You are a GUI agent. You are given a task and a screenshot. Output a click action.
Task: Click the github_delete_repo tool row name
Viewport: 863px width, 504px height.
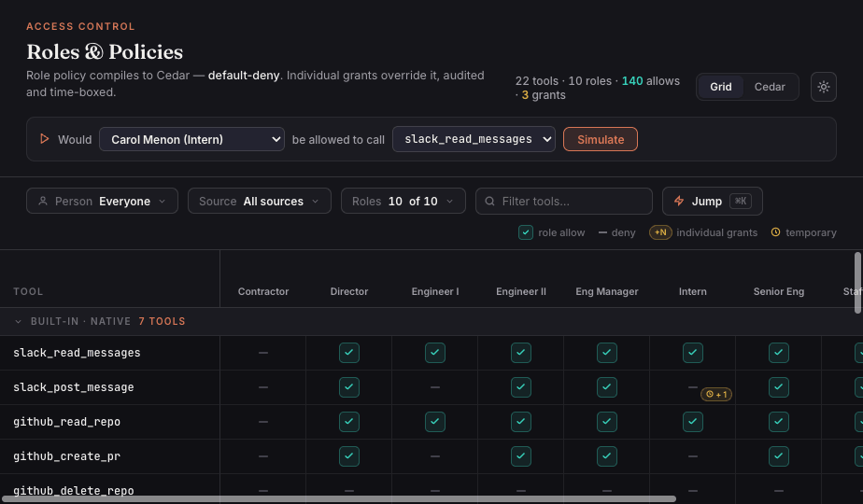coord(73,490)
